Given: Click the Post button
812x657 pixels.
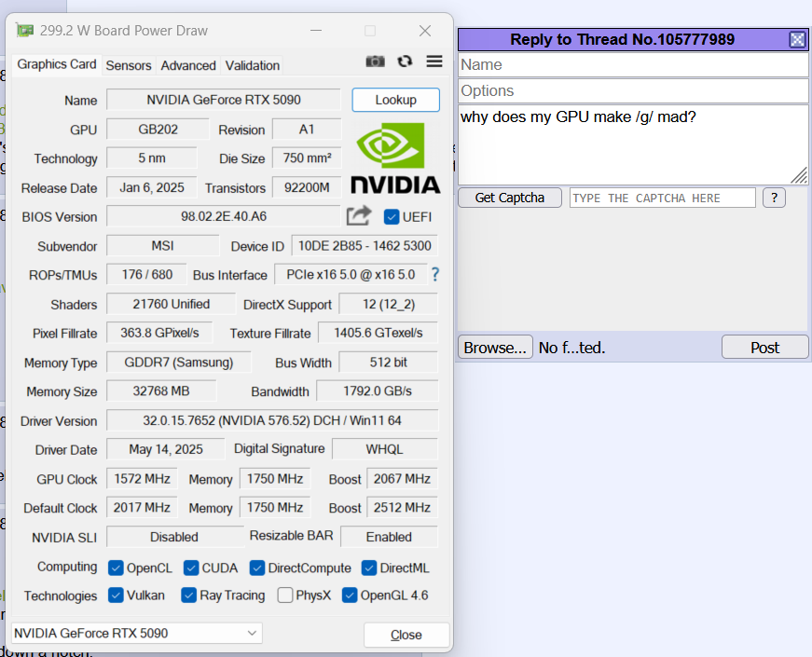Looking at the screenshot, I should point(764,348).
